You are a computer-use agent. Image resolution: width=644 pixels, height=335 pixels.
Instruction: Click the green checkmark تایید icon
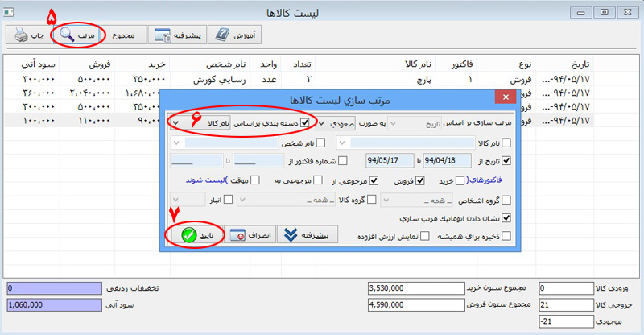[x=190, y=235]
